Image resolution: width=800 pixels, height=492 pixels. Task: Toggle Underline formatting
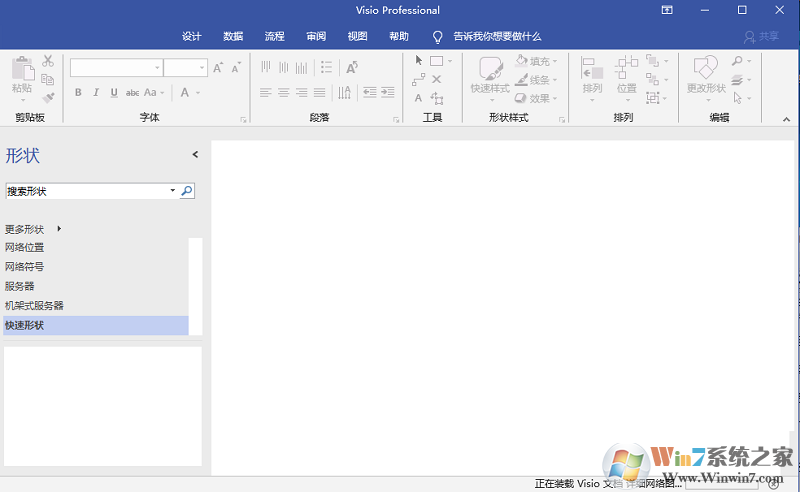click(x=114, y=93)
